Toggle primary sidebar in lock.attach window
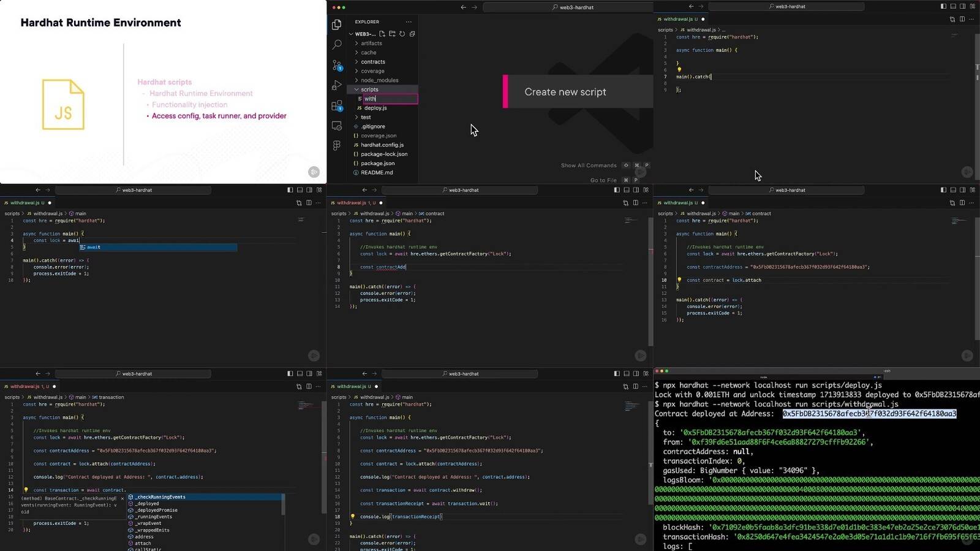 click(x=943, y=190)
